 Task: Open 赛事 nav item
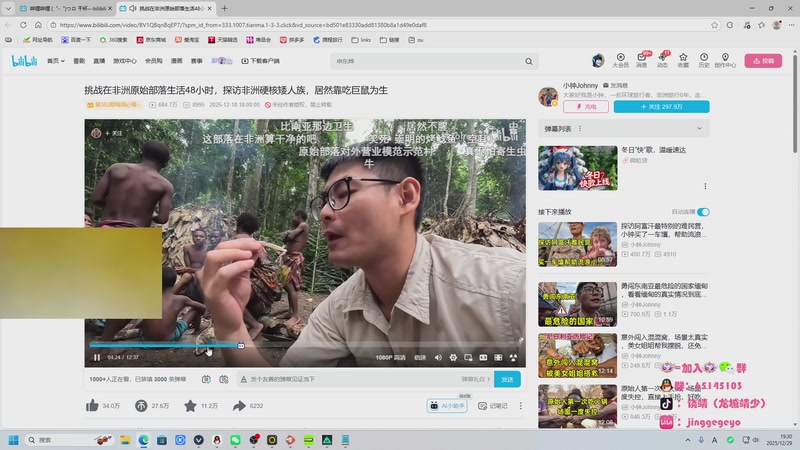[196, 61]
